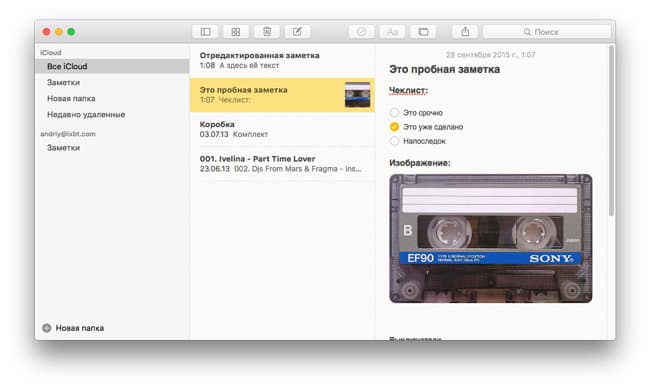Click the 'Чеклист:' underlined text

click(x=408, y=90)
